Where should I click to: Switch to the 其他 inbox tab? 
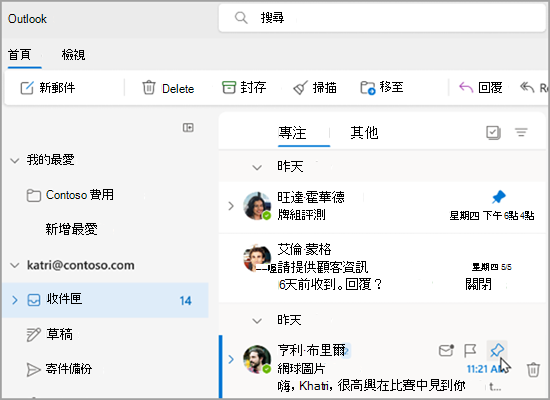coord(364,133)
